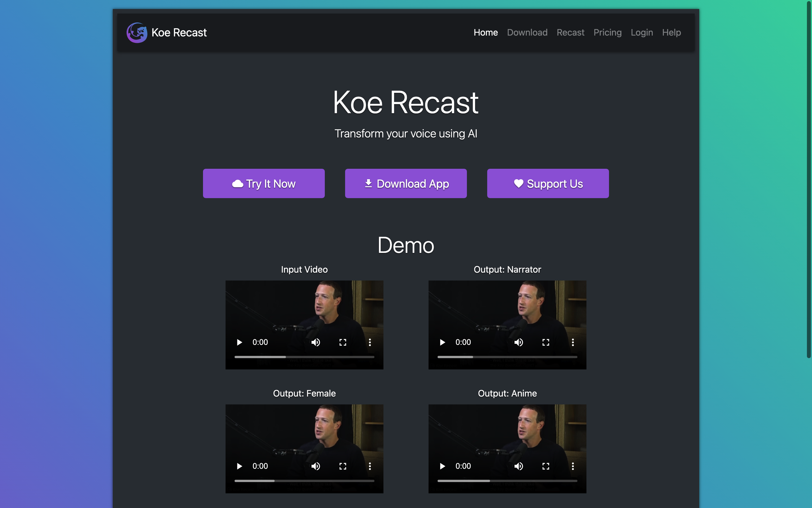Open more options on Female video
Screen dimensions: 812x508
tap(370, 466)
